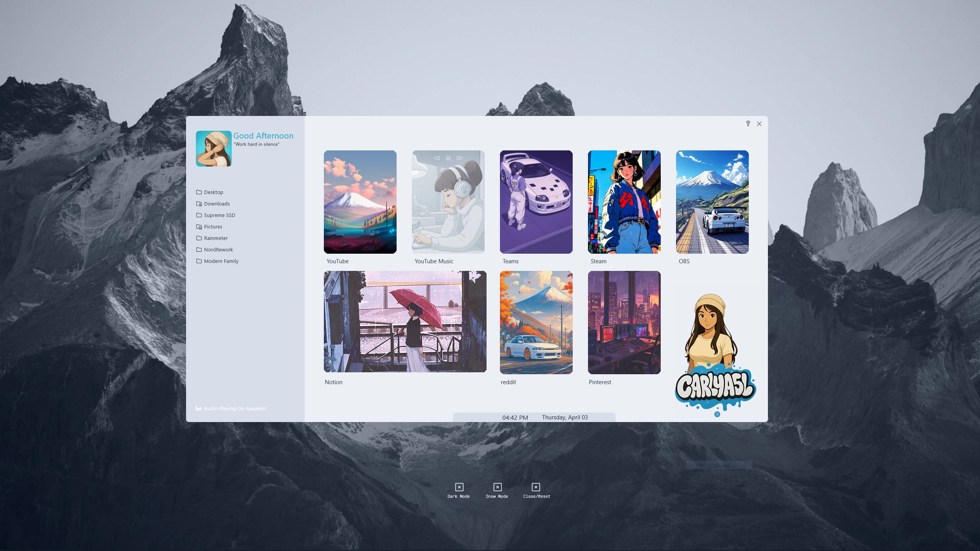
Task: Skip to next track on YouTube Music tile
Action: (x=459, y=158)
